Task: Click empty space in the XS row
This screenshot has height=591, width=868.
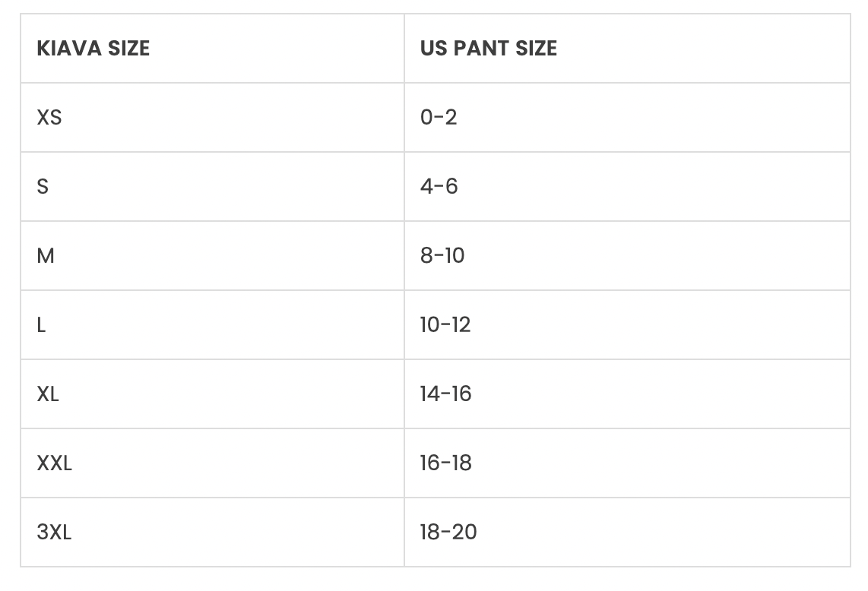Action: coord(646,118)
